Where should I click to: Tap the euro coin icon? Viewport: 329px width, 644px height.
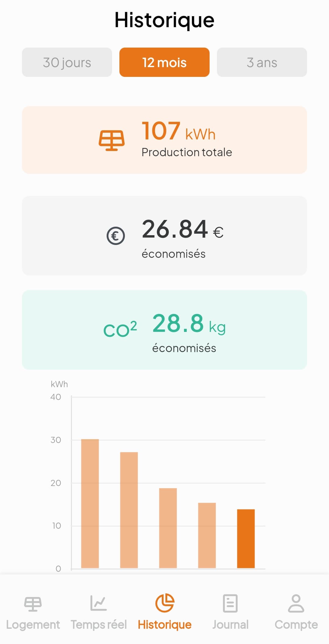[x=116, y=236]
